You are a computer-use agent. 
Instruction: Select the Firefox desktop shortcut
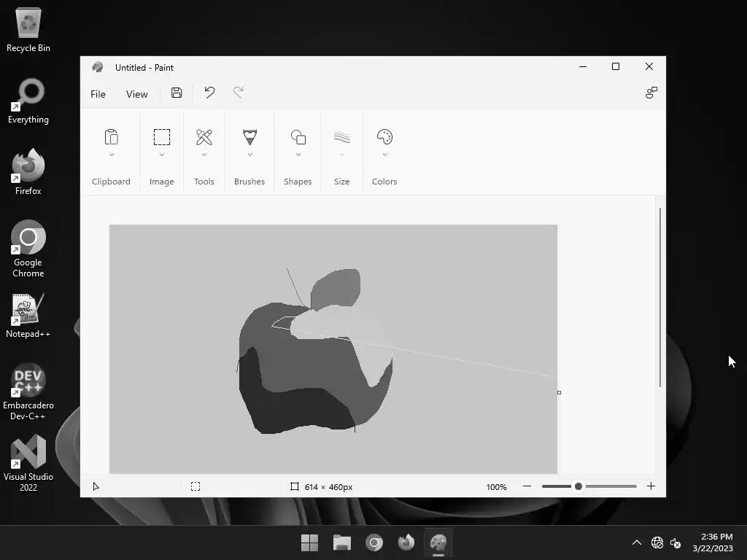[x=28, y=172]
